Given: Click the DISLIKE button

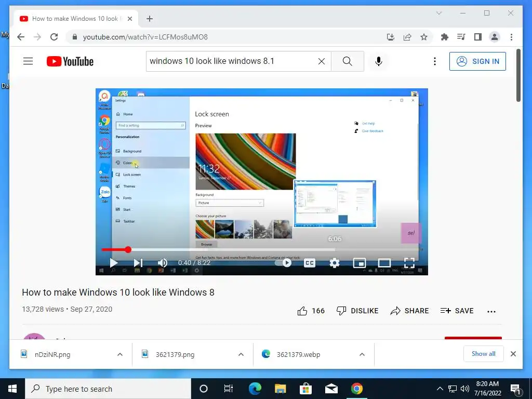Looking at the screenshot, I should pyautogui.click(x=357, y=311).
